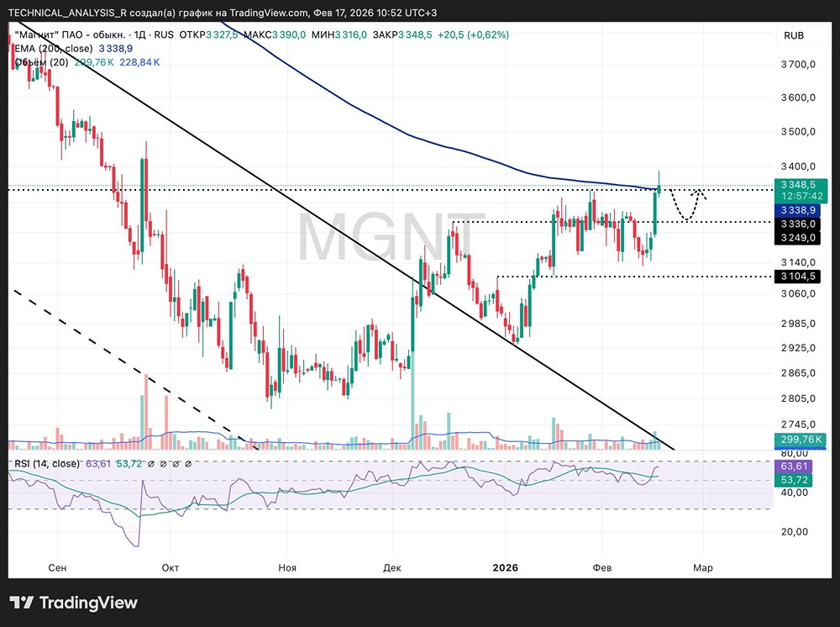Click the Мар label on time axis
840x627 pixels.
(703, 567)
